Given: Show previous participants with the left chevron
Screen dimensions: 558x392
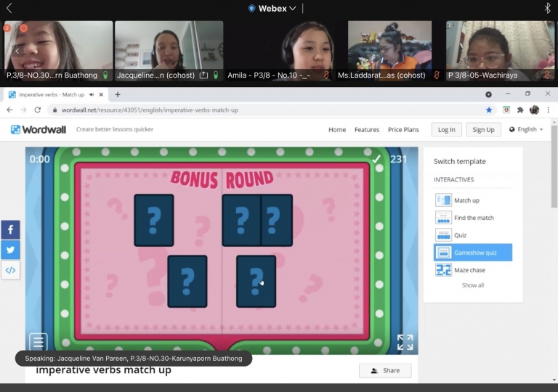Looking at the screenshot, I should tap(17, 52).
